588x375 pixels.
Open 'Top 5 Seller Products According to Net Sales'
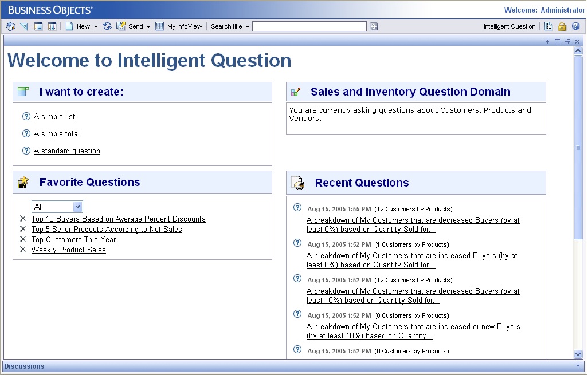(107, 229)
